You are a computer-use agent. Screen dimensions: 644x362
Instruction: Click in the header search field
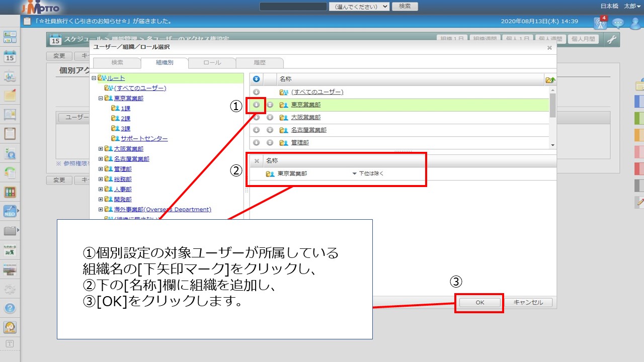click(293, 7)
